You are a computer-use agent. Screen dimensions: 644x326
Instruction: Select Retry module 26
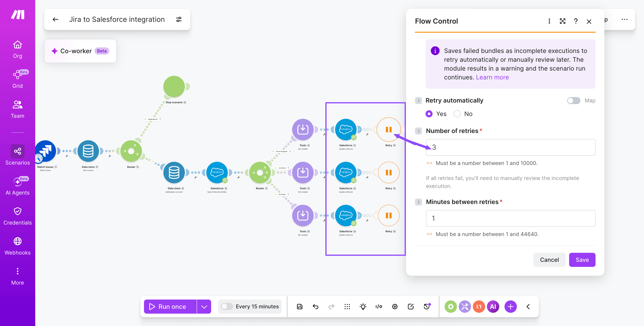pos(389,215)
